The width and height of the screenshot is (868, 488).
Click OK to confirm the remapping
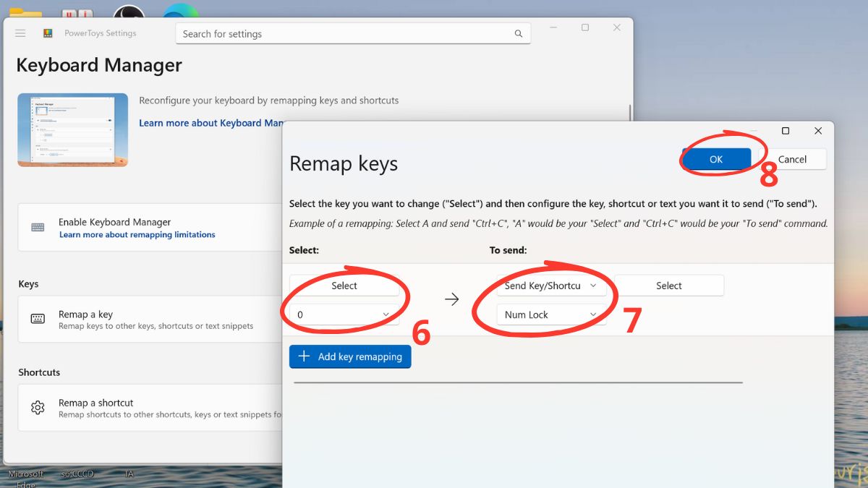point(717,159)
